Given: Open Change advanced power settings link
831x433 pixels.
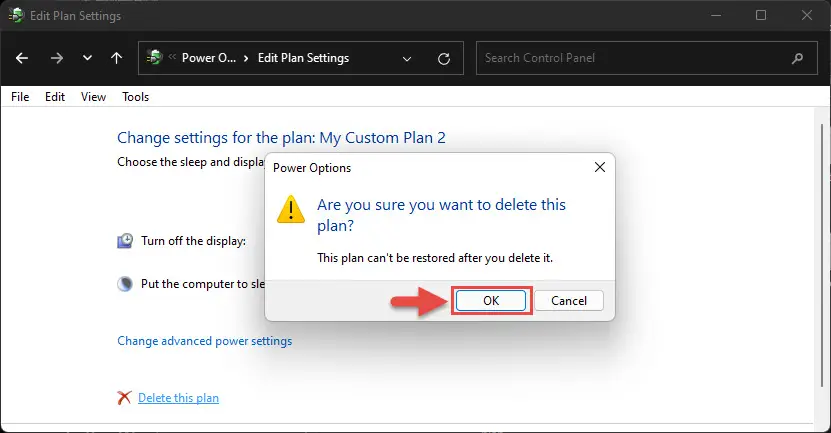Looking at the screenshot, I should point(205,341).
